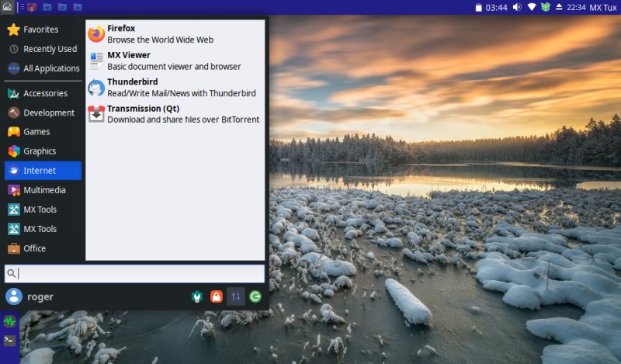Expand the Graphics category
621x364 pixels.
coord(40,151)
